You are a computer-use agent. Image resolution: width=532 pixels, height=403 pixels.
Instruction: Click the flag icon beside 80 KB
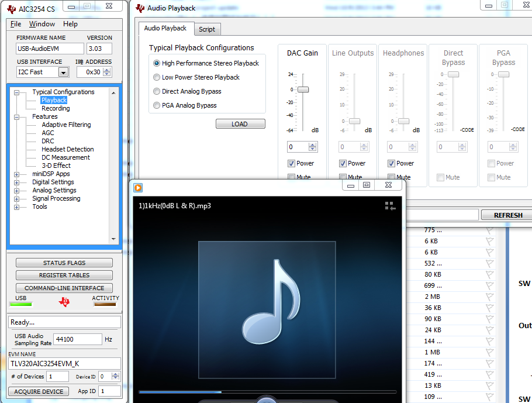pos(489,274)
